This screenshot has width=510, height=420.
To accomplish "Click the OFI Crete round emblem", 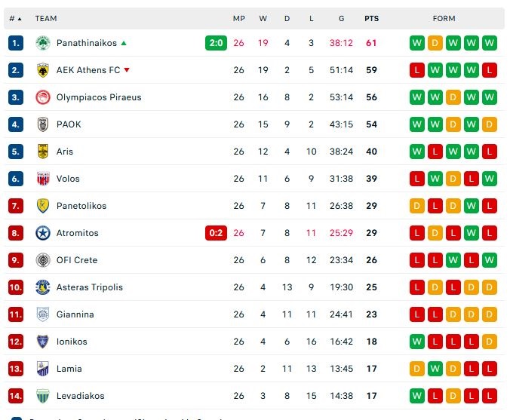I will pos(42,260).
